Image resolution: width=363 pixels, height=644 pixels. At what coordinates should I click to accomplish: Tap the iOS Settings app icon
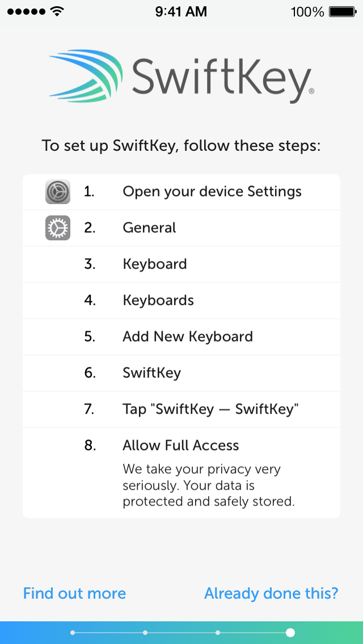tap(57, 192)
